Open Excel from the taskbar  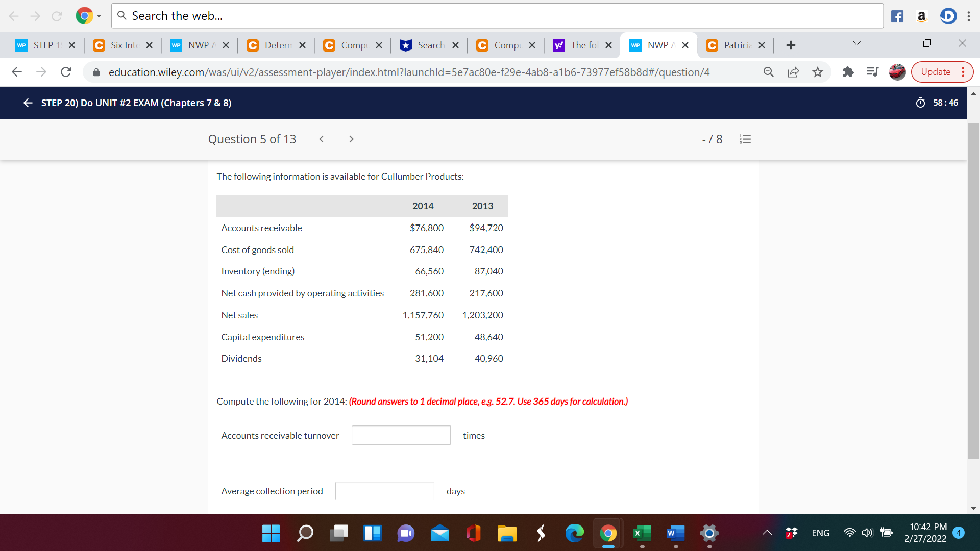tap(642, 533)
